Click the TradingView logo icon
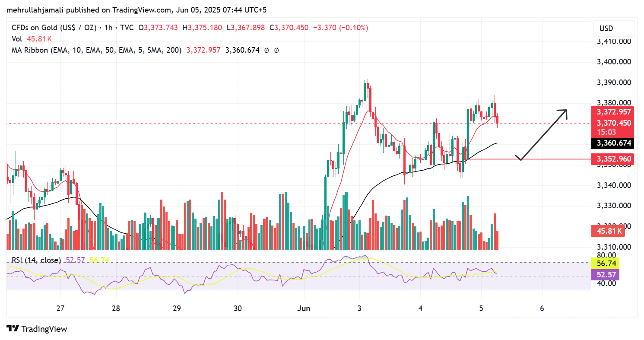644x340 pixels. [13, 329]
